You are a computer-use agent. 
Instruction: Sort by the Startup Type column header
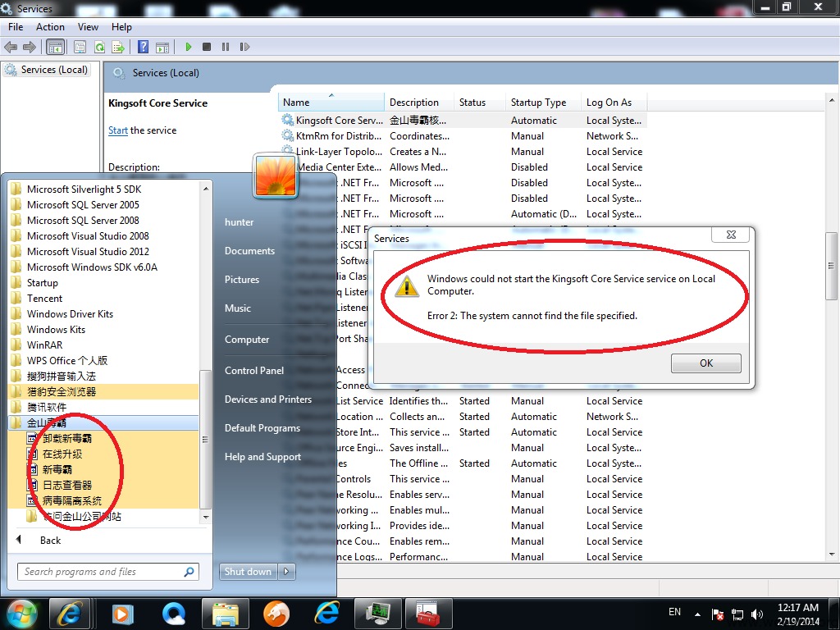pos(543,102)
